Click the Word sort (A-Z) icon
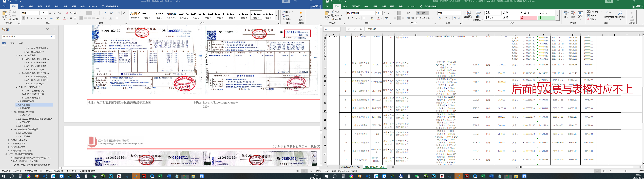Viewport: 644px width, 179px height. (119, 13)
